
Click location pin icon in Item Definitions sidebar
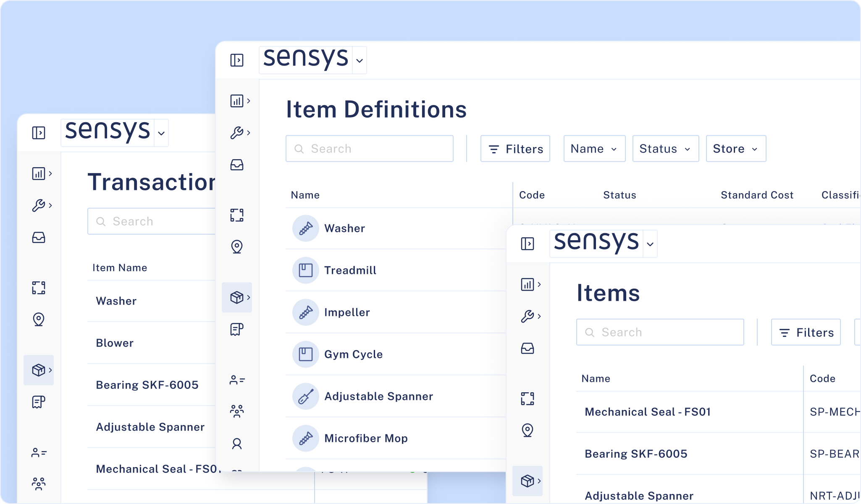click(x=237, y=247)
